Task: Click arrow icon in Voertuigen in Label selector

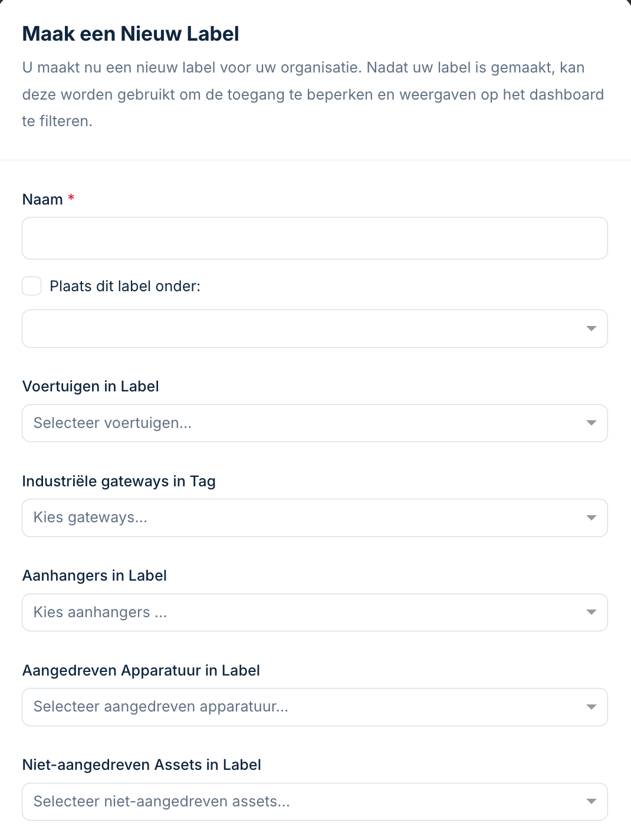Action: tap(591, 423)
